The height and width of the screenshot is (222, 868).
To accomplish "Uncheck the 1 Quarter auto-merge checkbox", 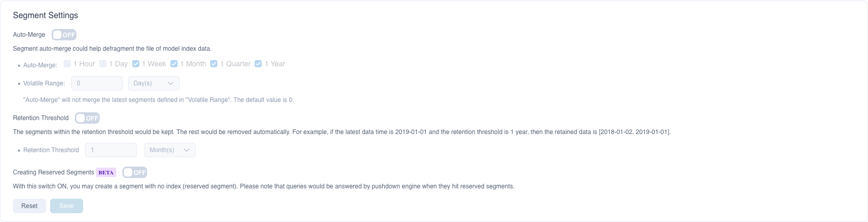I will click(214, 64).
